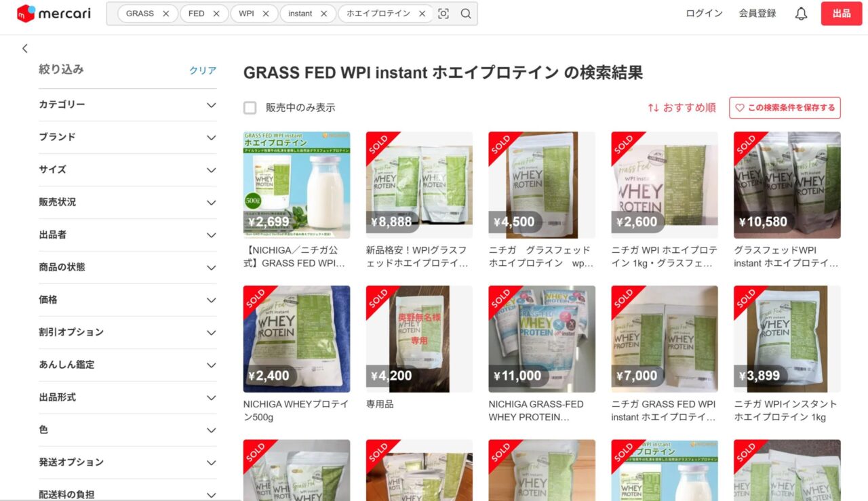Expand the 発送オプション filter
Image resolution: width=868 pixels, height=501 pixels.
point(127,463)
